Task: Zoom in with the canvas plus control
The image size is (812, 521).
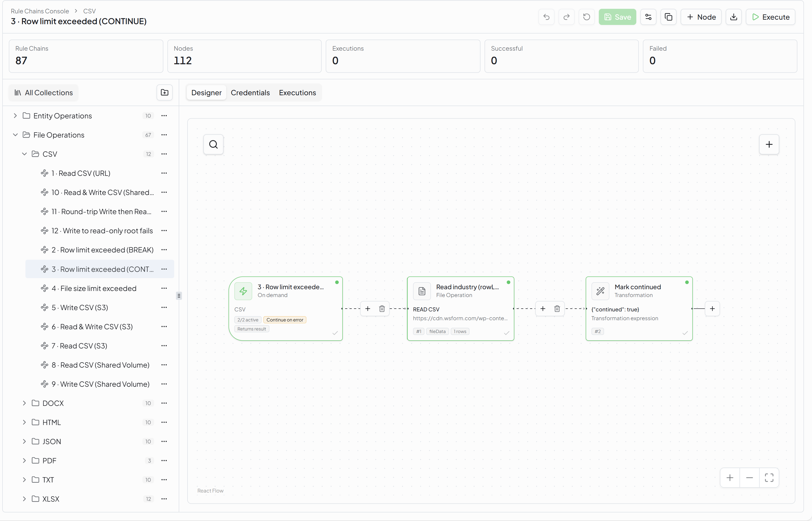Action: (730, 478)
